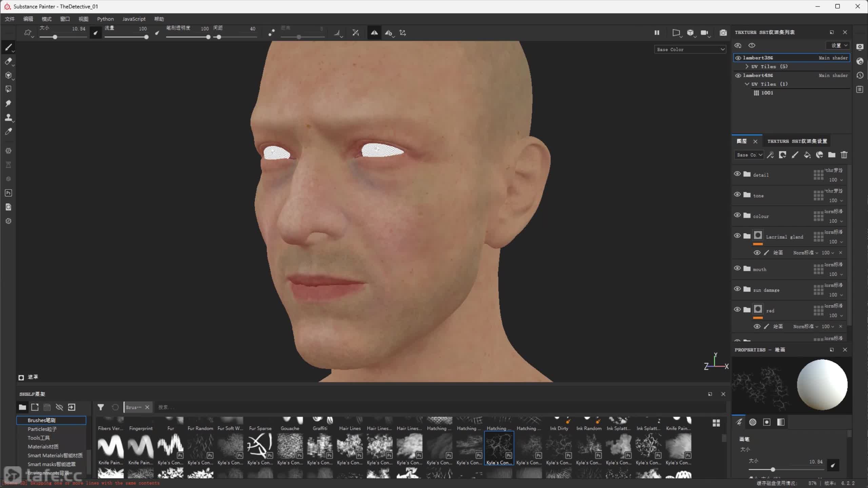The width and height of the screenshot is (868, 488).
Task: Toggle the lazy mouse icon
Action: coord(272,33)
